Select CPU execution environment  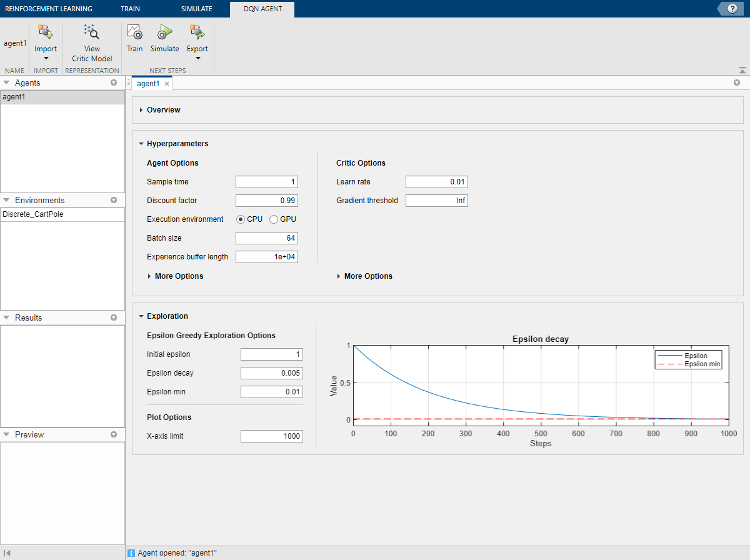tap(241, 219)
